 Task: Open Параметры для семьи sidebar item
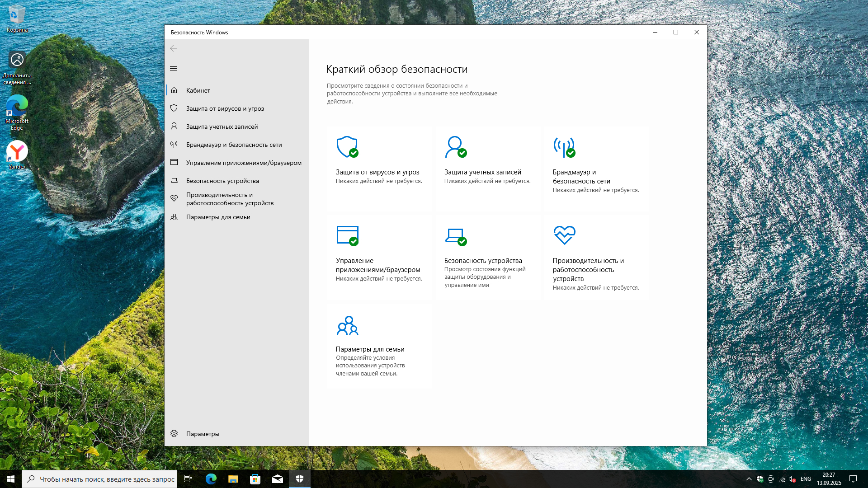tap(218, 217)
